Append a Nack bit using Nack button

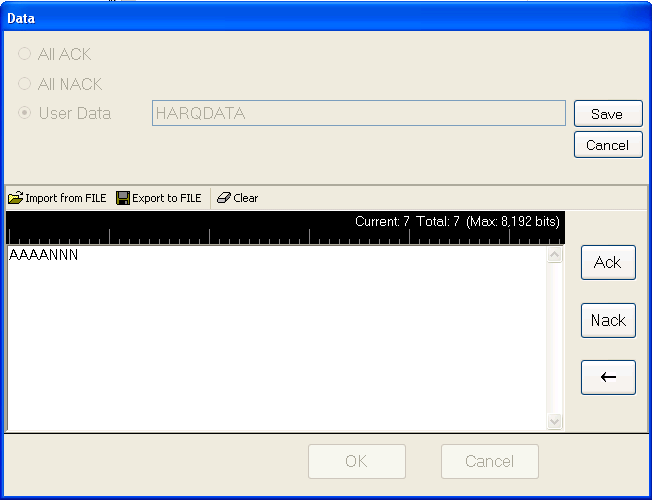pyautogui.click(x=608, y=320)
